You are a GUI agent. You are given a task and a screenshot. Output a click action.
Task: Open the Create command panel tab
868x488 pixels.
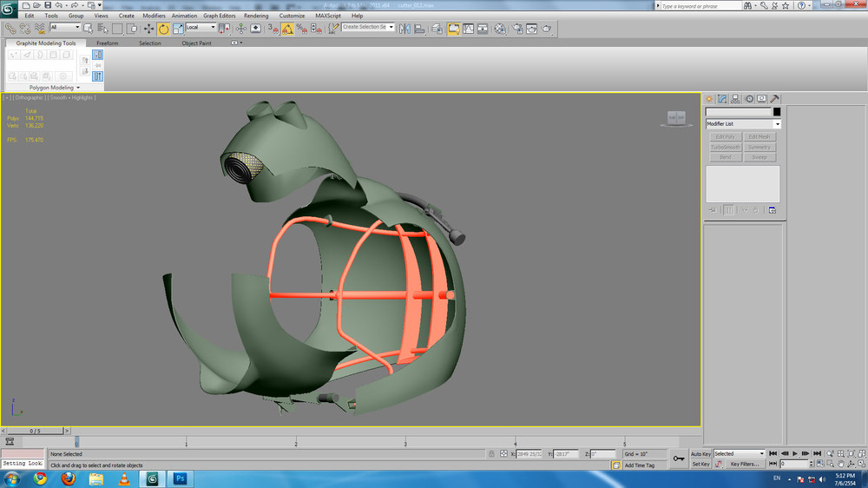click(x=709, y=99)
